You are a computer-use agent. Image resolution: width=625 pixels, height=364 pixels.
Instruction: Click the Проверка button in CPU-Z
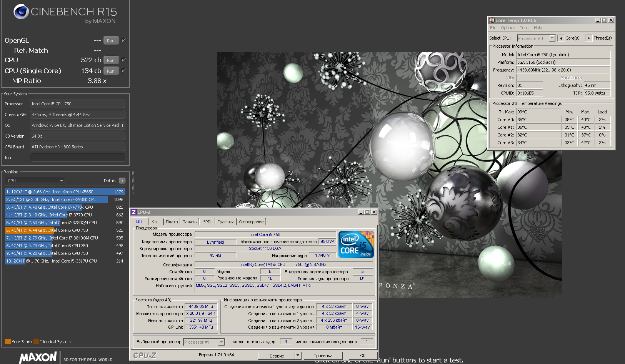(323, 356)
